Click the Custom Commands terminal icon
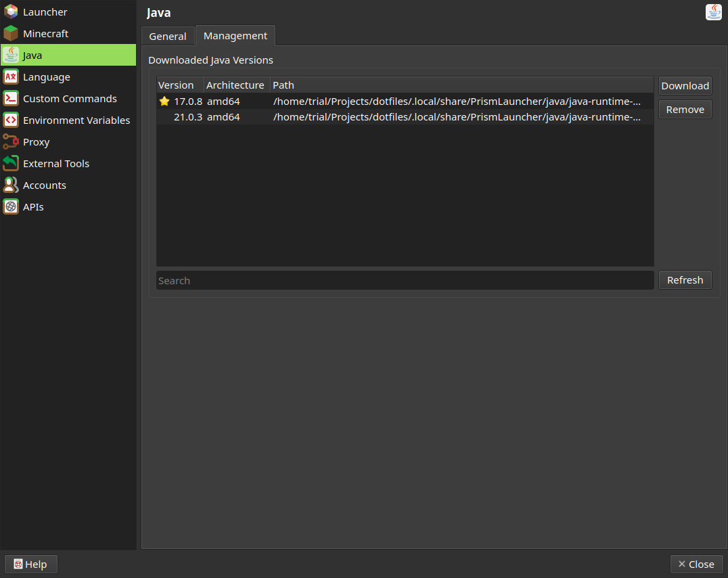Screen dimensions: 728x578 [11, 99]
